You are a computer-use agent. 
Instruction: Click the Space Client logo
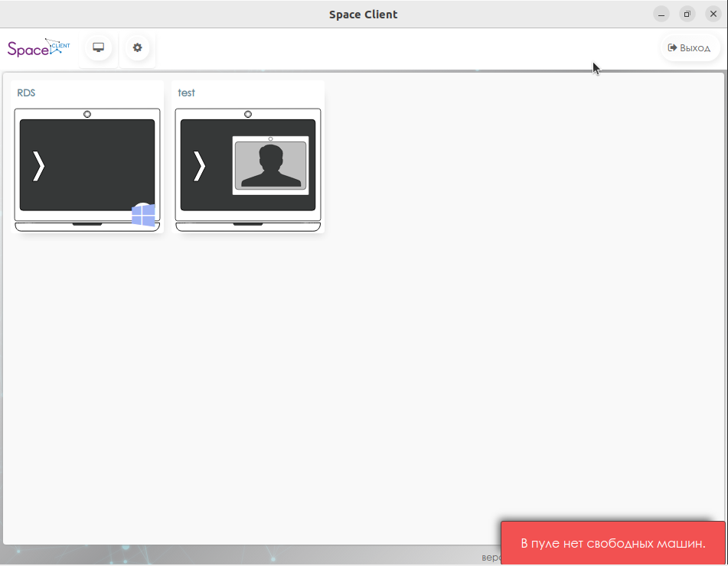(x=38, y=47)
